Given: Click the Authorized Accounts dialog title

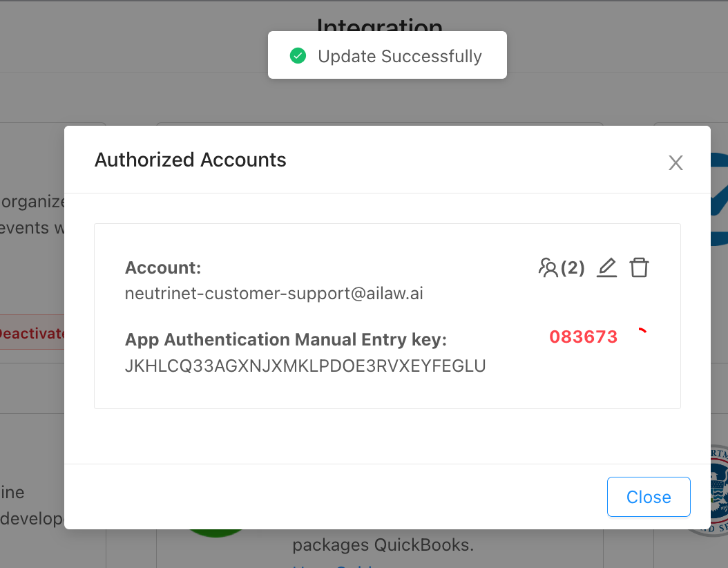Looking at the screenshot, I should click(191, 160).
